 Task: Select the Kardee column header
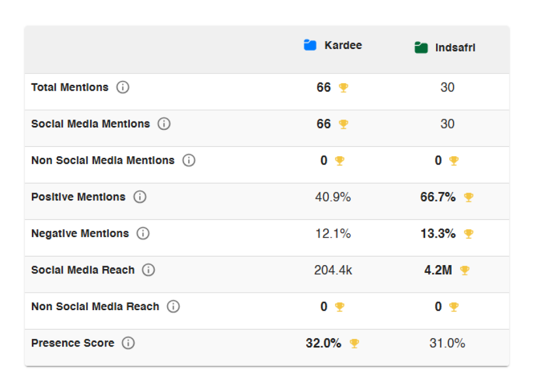[342, 45]
